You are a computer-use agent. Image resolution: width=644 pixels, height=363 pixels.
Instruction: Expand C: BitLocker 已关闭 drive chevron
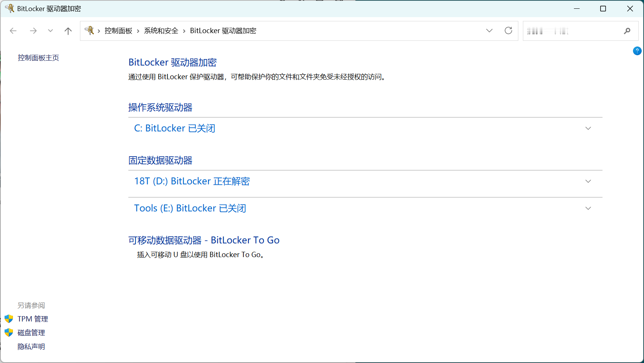(x=588, y=128)
